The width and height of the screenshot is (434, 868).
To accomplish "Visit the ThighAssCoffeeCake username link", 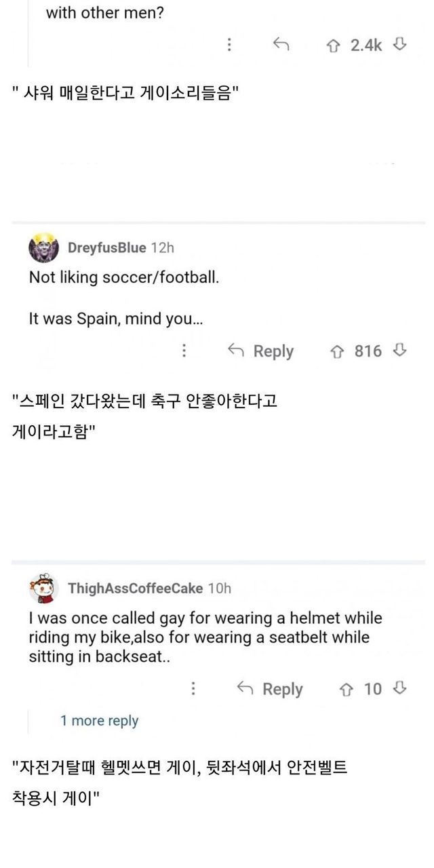I will point(135,588).
